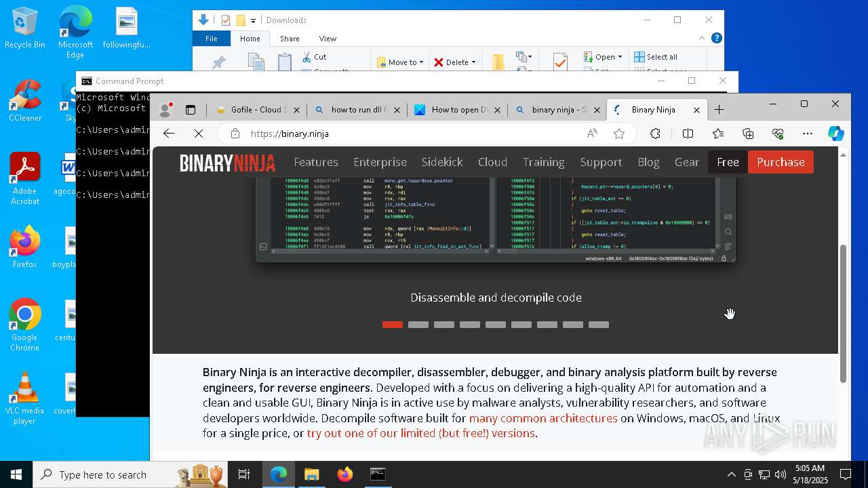
Task: Click the Binary Ninja logo
Action: click(x=227, y=163)
